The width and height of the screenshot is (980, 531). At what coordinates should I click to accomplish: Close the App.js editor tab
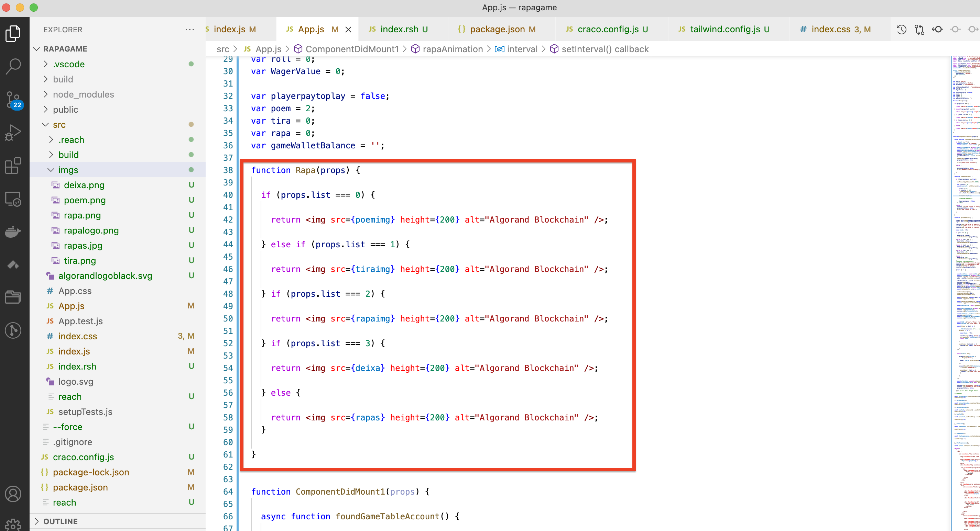click(348, 29)
